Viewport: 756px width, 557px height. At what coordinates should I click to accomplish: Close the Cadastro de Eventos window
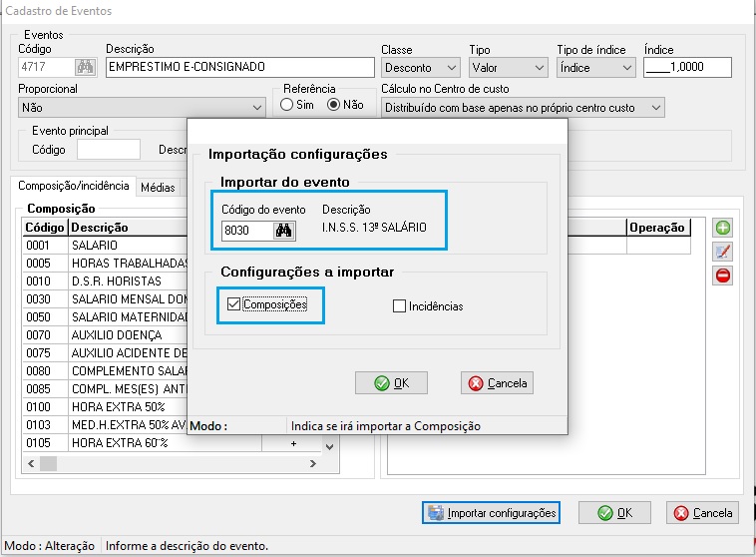pos(737,11)
